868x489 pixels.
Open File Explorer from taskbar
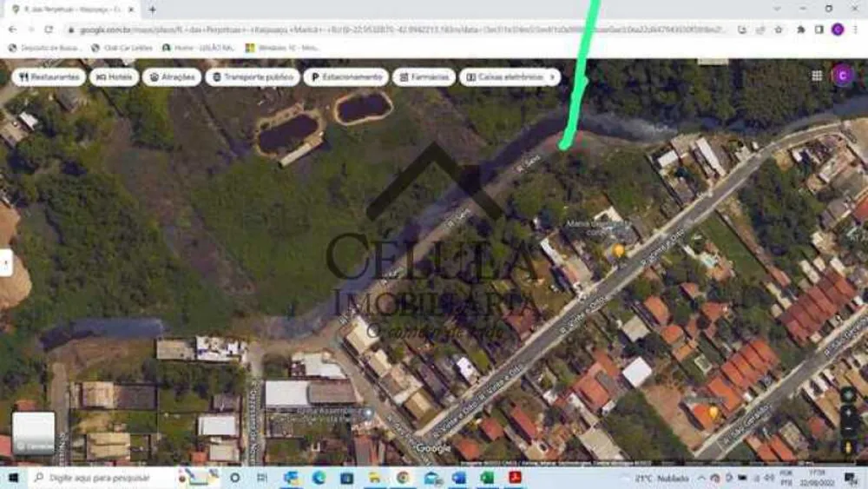tap(375, 478)
